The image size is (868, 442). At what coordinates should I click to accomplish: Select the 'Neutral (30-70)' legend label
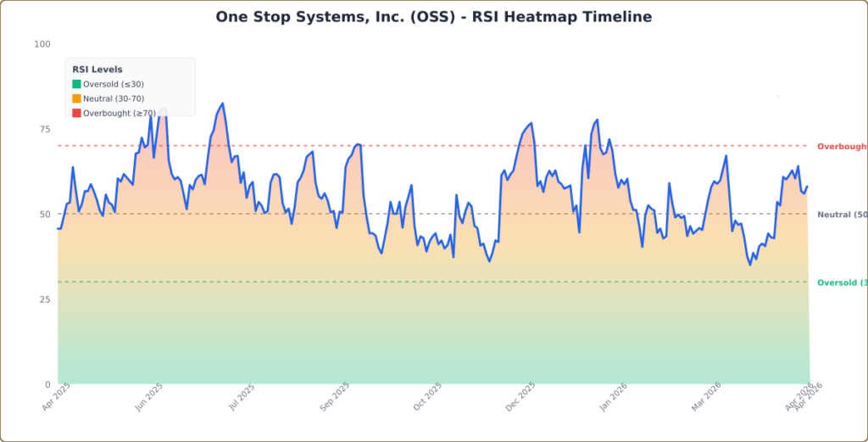[114, 98]
